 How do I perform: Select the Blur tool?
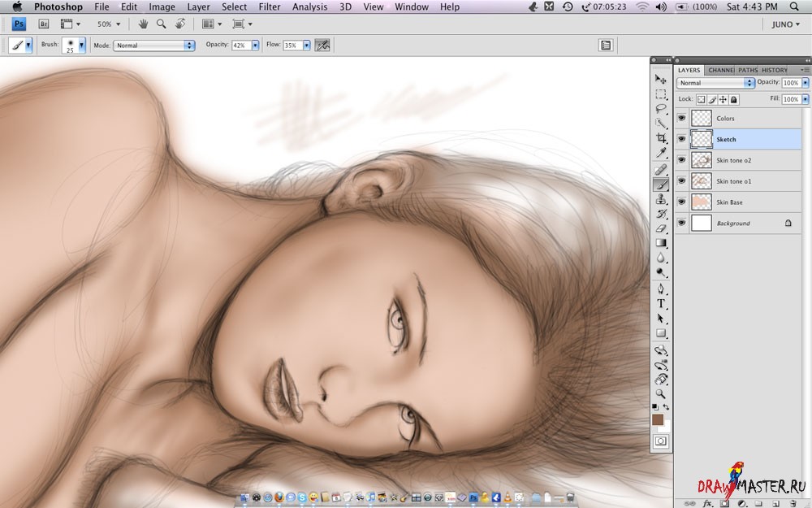661,257
